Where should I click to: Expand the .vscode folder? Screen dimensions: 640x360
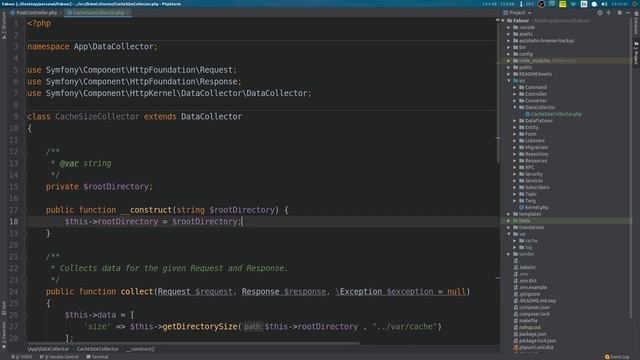coord(509,27)
